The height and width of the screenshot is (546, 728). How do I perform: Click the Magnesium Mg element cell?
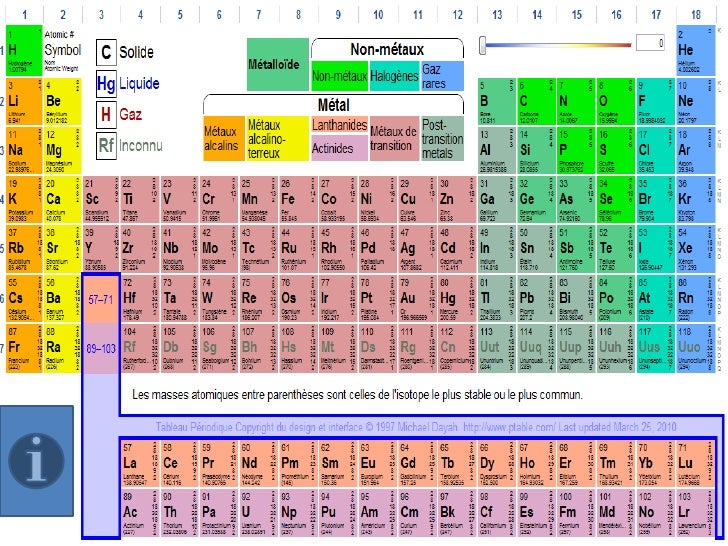coord(63,150)
